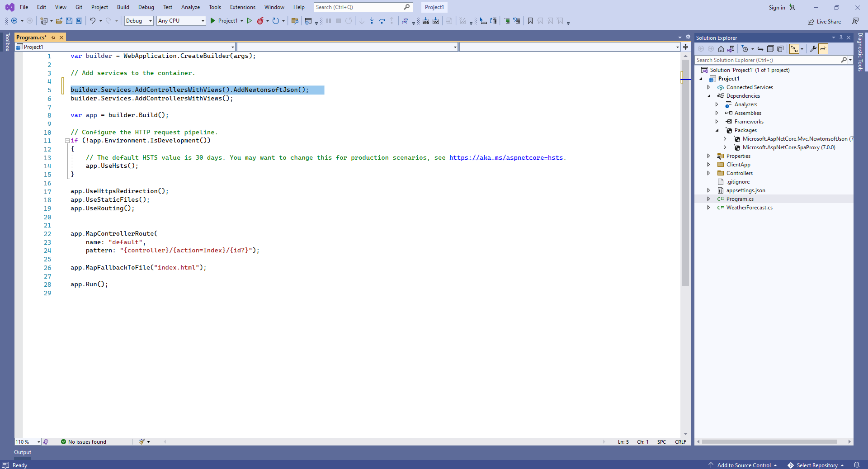Click the Send Feedback person icon

coord(855,21)
